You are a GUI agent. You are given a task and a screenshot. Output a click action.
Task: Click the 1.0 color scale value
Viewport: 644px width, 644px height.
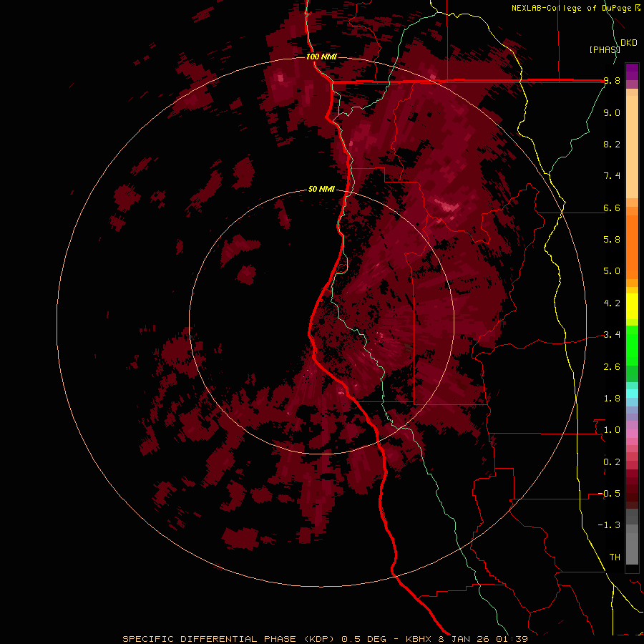click(x=612, y=429)
